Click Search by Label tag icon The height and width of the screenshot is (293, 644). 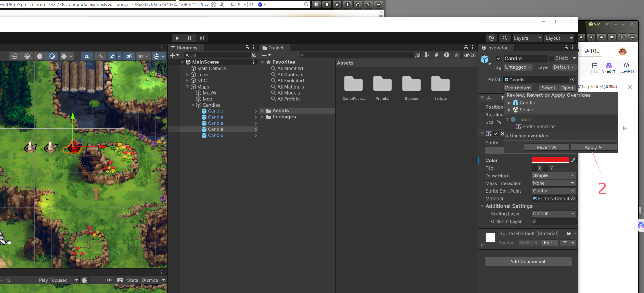[x=436, y=55]
